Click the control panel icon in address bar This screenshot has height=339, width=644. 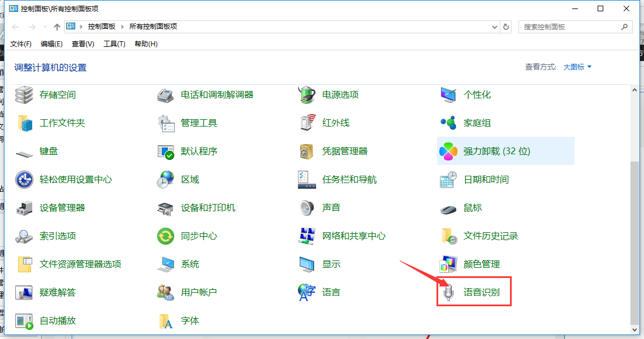(71, 26)
